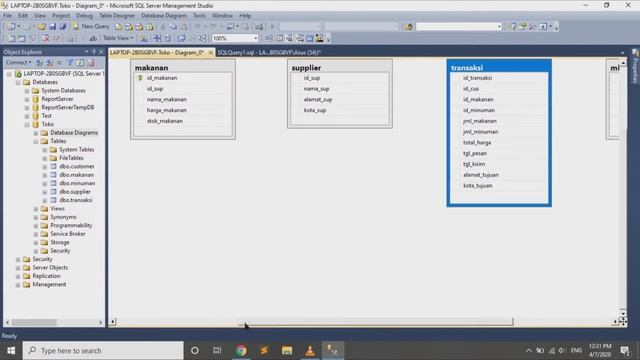Click the last diagram toolbar icon before overflow
The height and width of the screenshot is (360, 640).
(320, 38)
